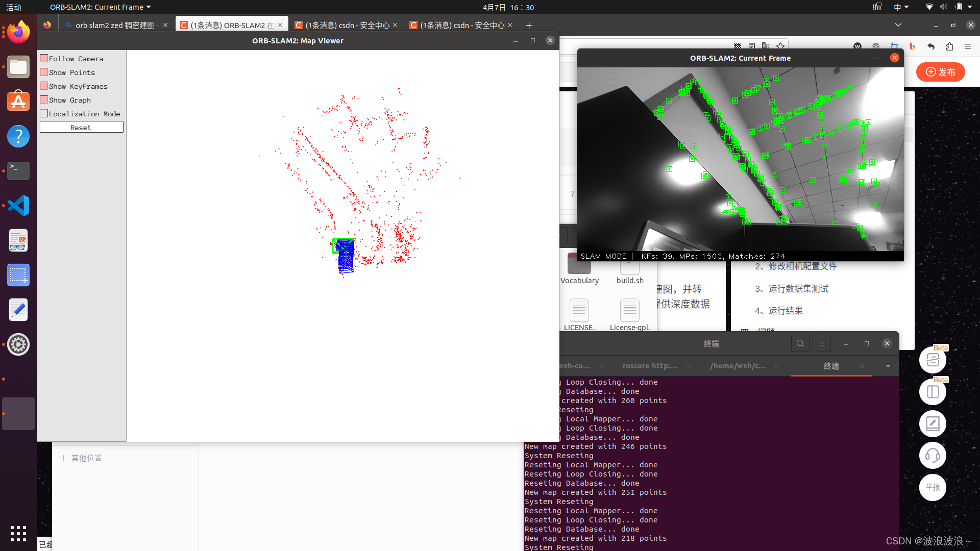Click the second Beta layout floating button

pos(933,392)
